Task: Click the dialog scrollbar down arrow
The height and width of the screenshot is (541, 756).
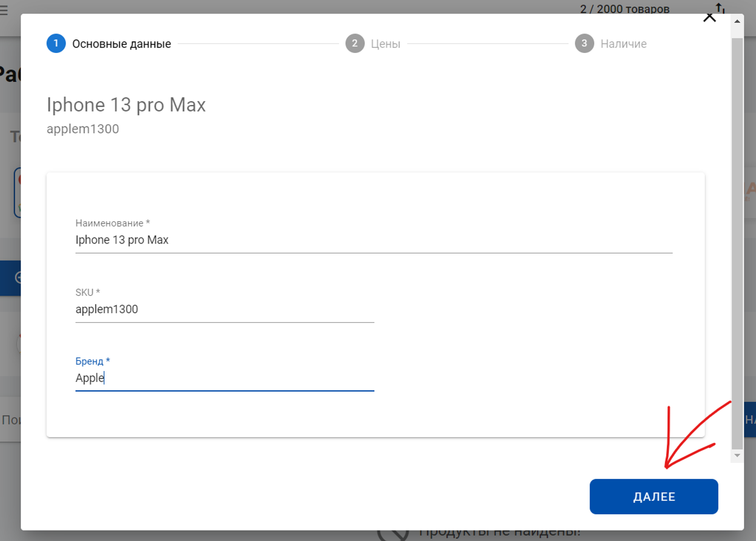Action: tap(737, 455)
